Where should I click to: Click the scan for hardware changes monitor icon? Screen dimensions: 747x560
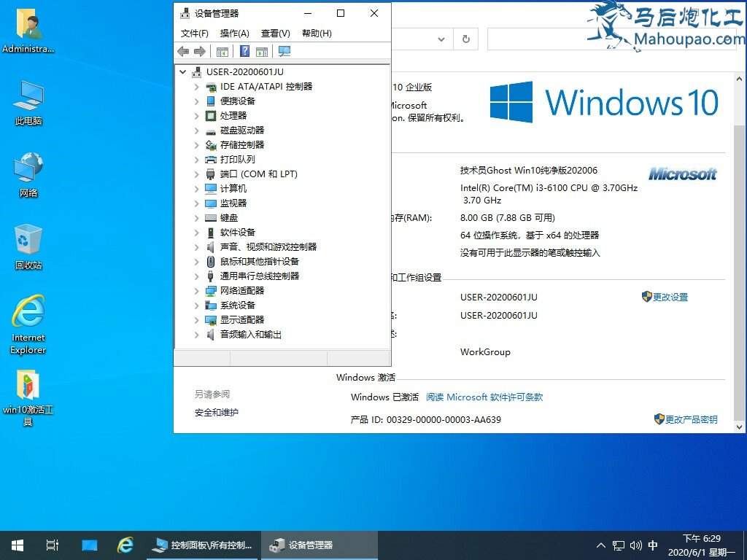click(x=285, y=51)
